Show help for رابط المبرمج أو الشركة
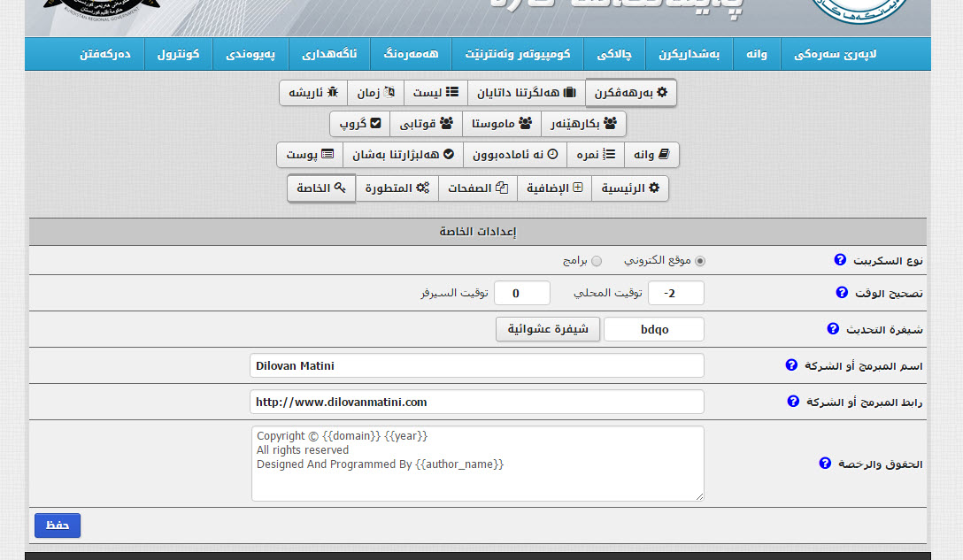The image size is (963, 560). coord(793,401)
